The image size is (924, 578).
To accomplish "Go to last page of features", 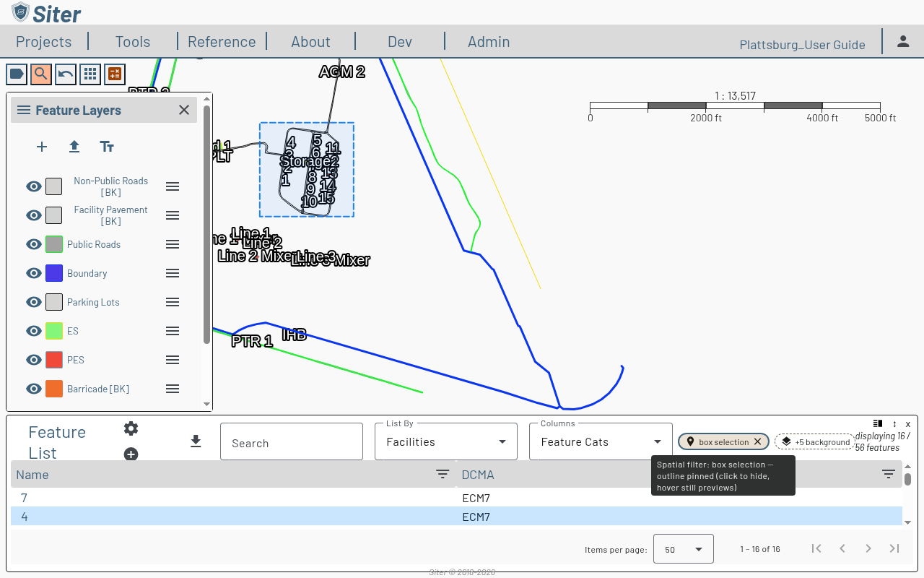I will pos(894,548).
